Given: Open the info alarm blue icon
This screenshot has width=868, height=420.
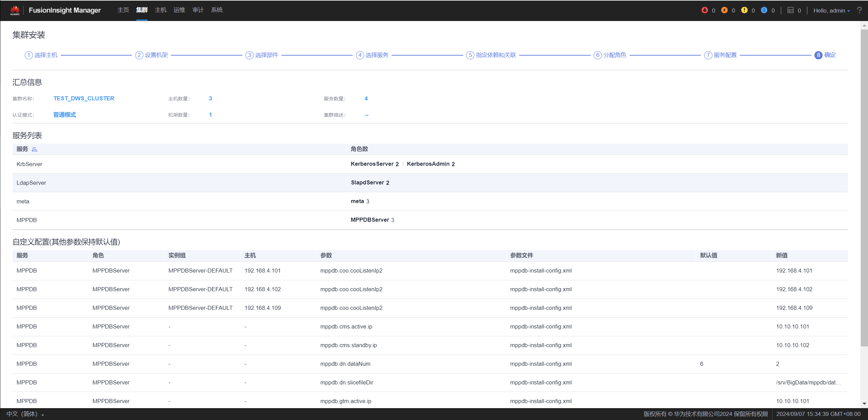Looking at the screenshot, I should 764,10.
